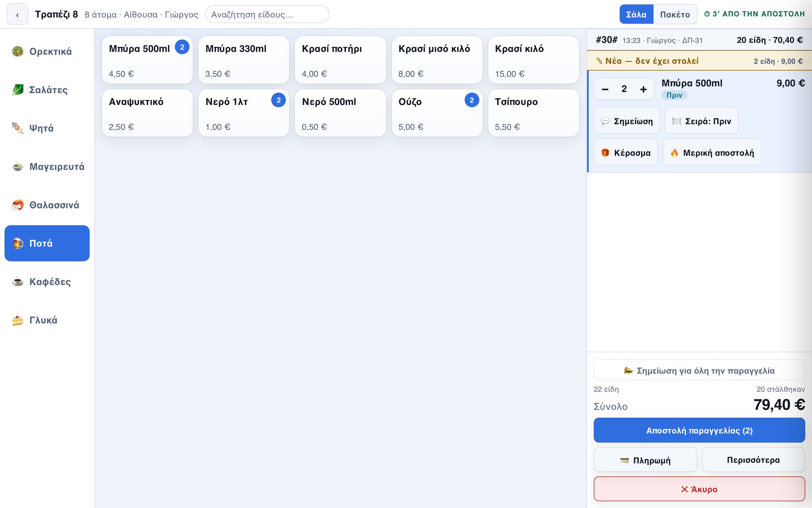This screenshot has width=812, height=508.
Task: Open the Ψητά category
Action: pos(47,128)
